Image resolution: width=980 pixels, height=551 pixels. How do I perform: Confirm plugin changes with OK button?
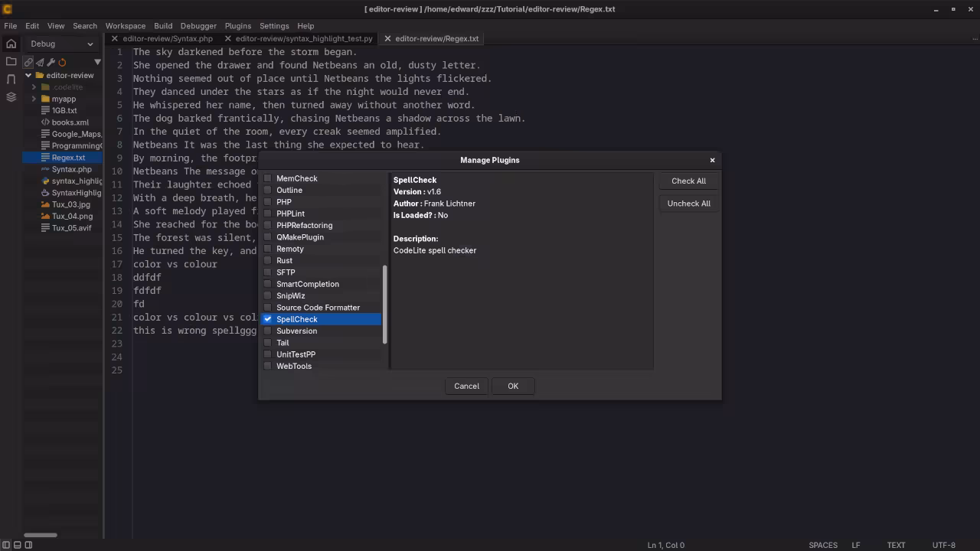pos(513,386)
